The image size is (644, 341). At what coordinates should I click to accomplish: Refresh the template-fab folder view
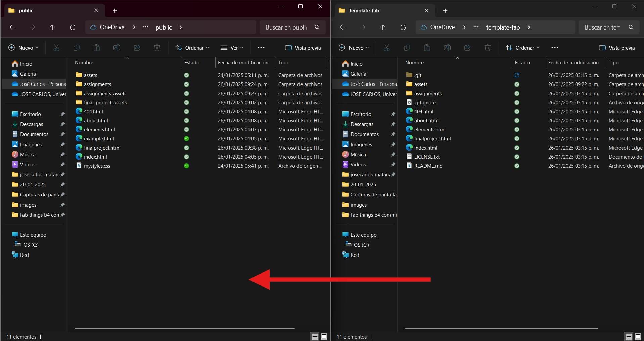pos(403,27)
